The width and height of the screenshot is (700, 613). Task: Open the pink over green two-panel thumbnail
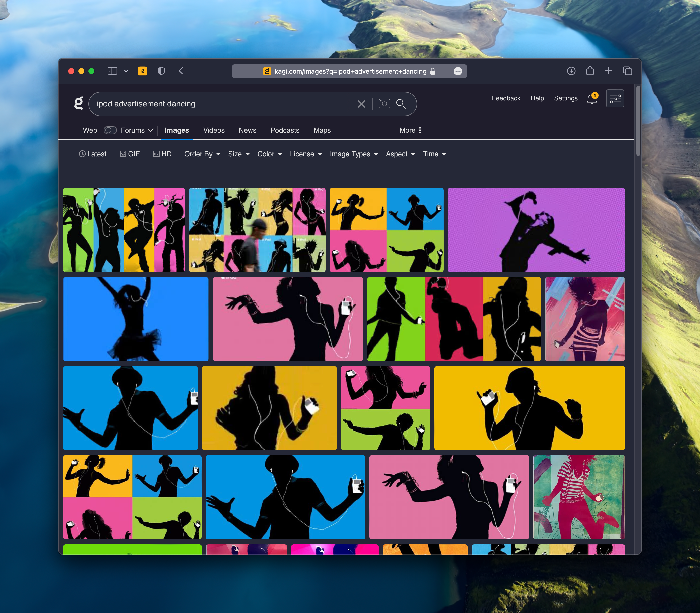pyautogui.click(x=386, y=408)
